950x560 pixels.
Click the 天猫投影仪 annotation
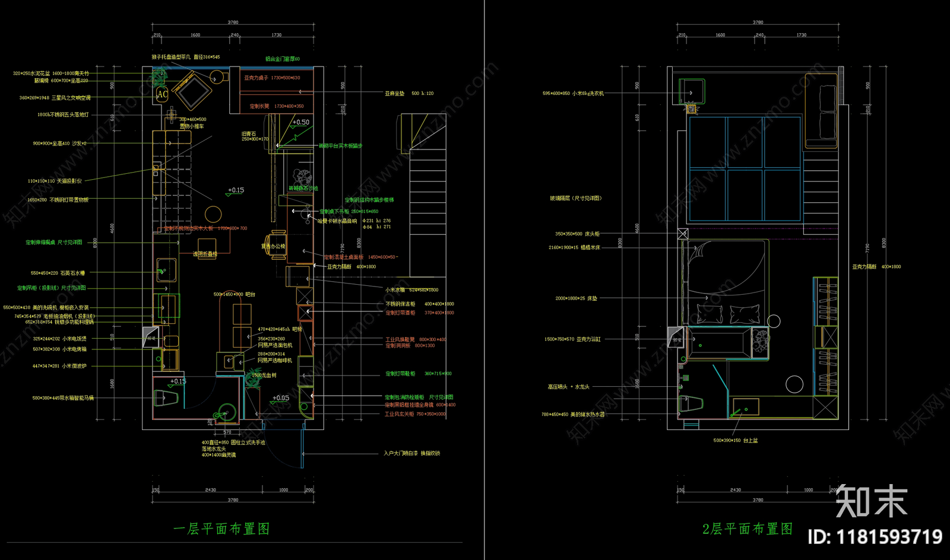click(55, 181)
